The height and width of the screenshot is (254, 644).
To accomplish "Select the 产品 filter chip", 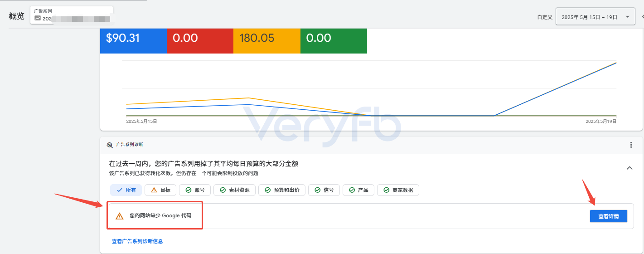I will pos(358,190).
